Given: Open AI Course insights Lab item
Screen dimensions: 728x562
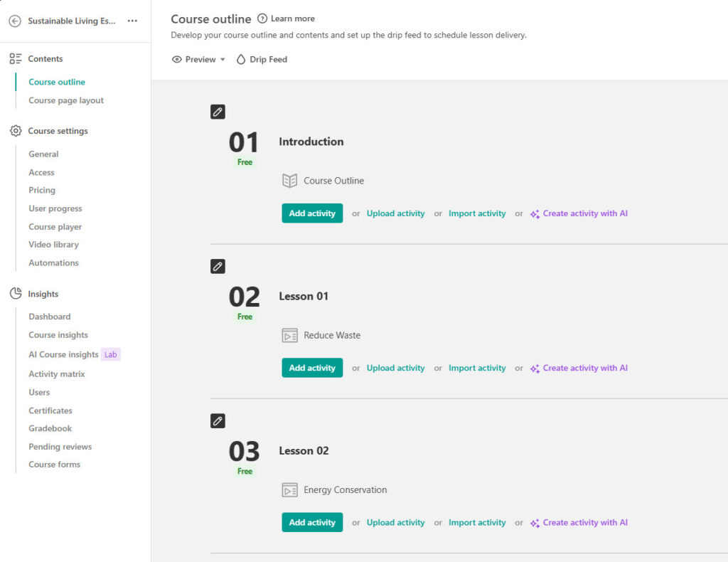Looking at the screenshot, I should (x=64, y=354).
